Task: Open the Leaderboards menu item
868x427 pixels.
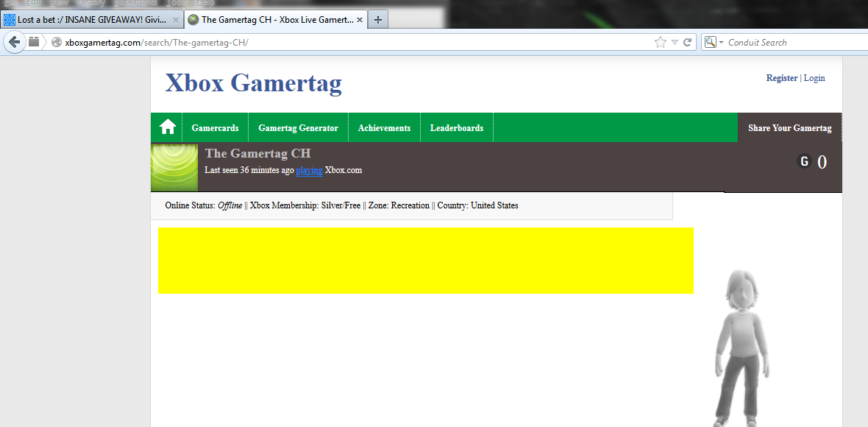Action: [457, 128]
